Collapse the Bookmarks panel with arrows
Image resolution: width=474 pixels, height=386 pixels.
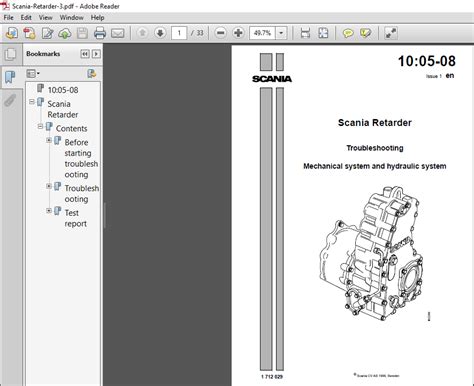[x=85, y=54]
